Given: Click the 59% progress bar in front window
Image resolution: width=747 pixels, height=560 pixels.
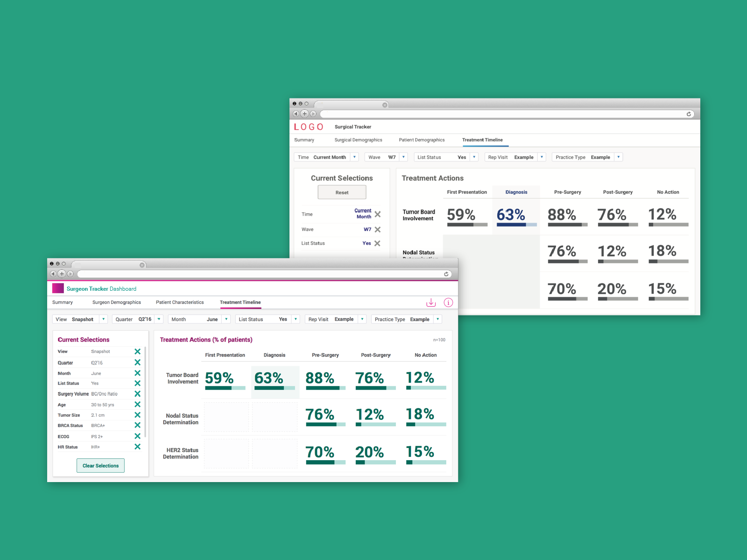Looking at the screenshot, I should 226,388.
